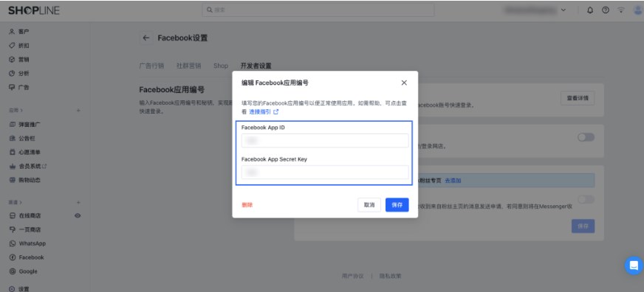This screenshot has width=644, height=292.
Task: Open the 连接指引 guide link
Action: 260,111
